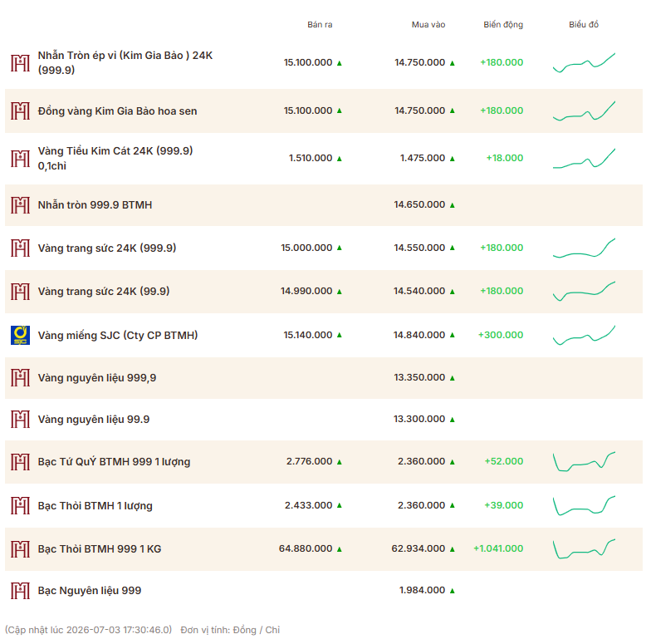Select the product name Bạc Tứ Quý BTMH 999 1 lượng

114,462
